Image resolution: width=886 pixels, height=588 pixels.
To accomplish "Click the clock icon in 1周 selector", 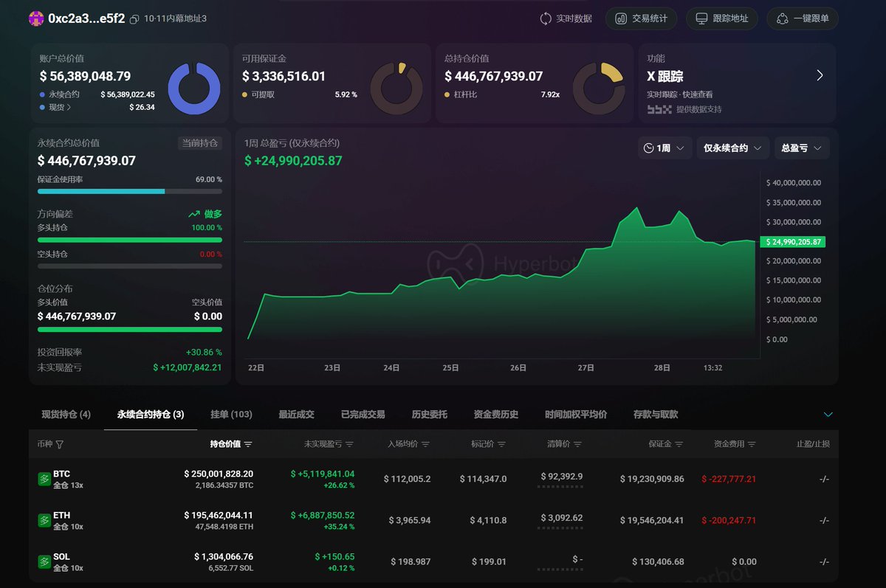I will [649, 148].
